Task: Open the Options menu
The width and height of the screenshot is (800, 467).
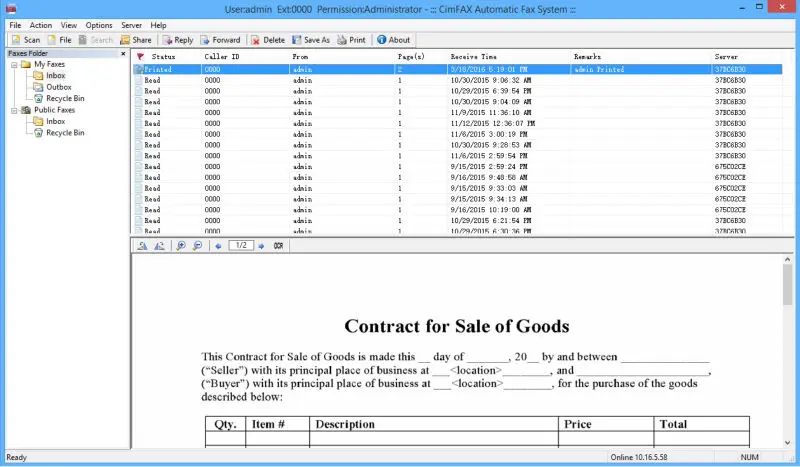Action: [x=99, y=25]
